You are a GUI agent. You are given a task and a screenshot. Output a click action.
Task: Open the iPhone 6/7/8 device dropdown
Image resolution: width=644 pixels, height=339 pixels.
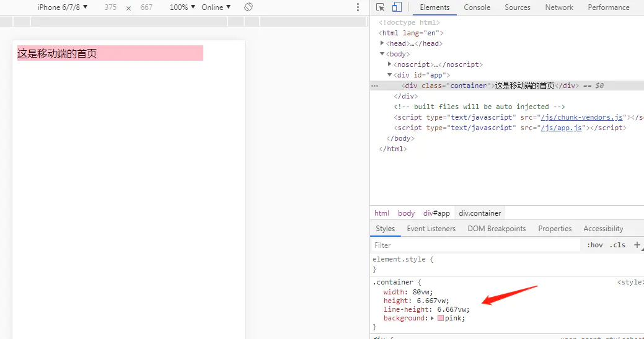pyautogui.click(x=63, y=7)
